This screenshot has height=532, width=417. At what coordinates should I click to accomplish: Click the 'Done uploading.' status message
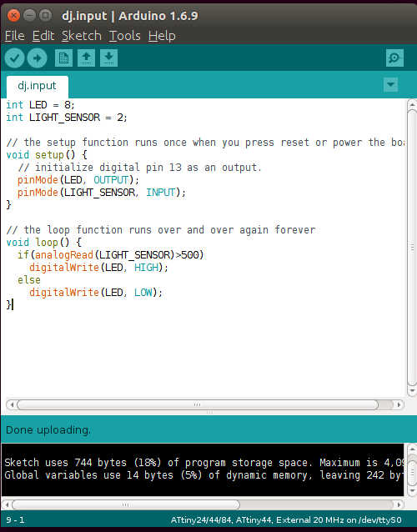point(48,430)
